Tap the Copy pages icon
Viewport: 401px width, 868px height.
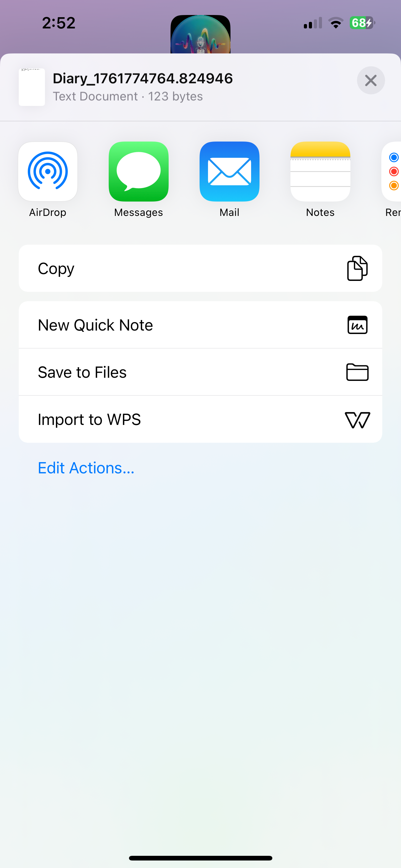[357, 268]
